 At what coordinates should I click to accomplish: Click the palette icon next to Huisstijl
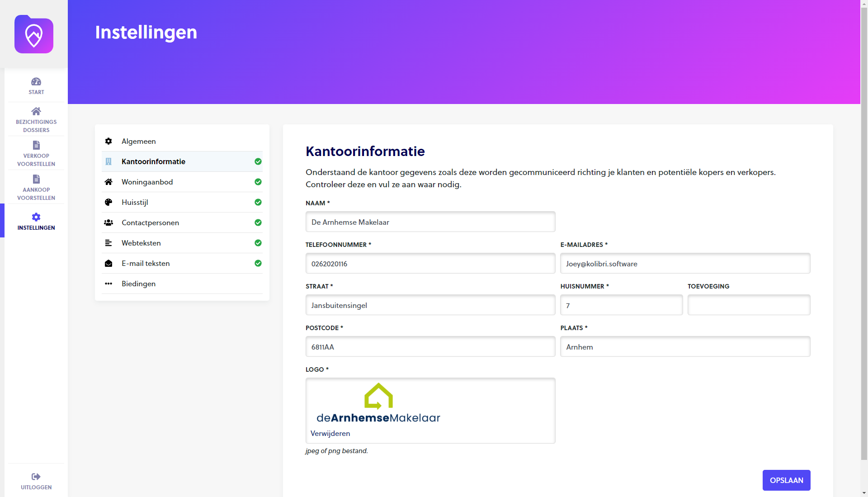[108, 202]
